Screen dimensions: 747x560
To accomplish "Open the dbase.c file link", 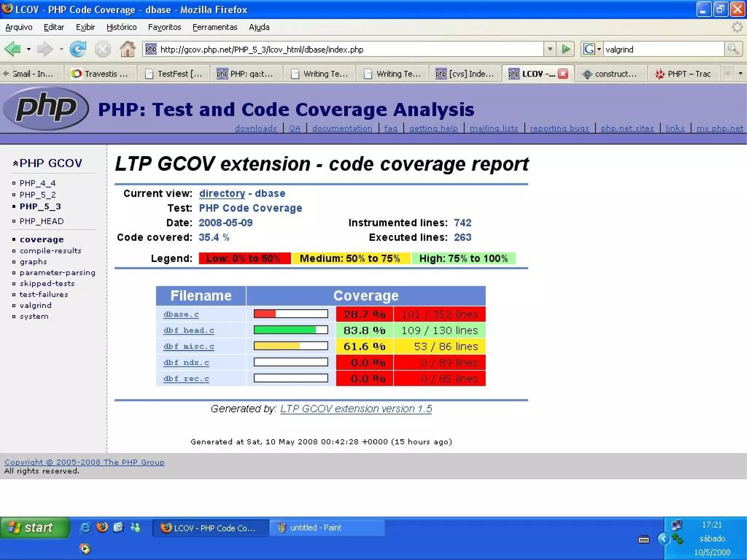I will [181, 314].
